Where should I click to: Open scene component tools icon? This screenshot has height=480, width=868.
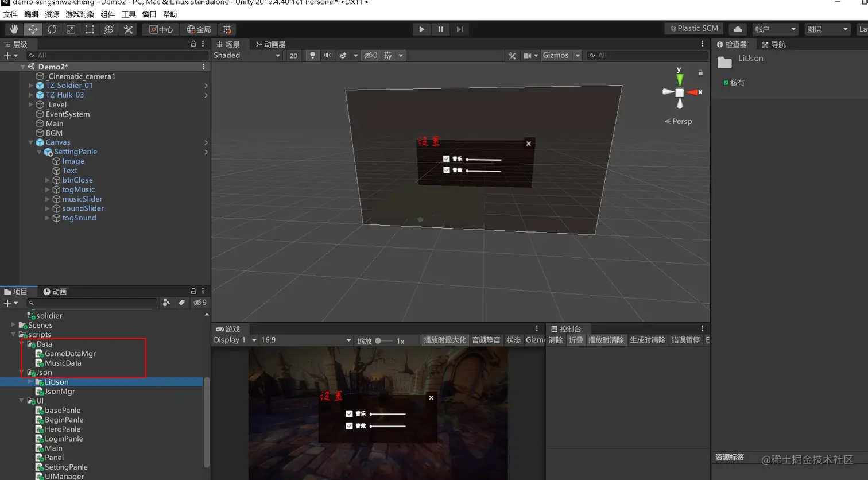point(512,56)
